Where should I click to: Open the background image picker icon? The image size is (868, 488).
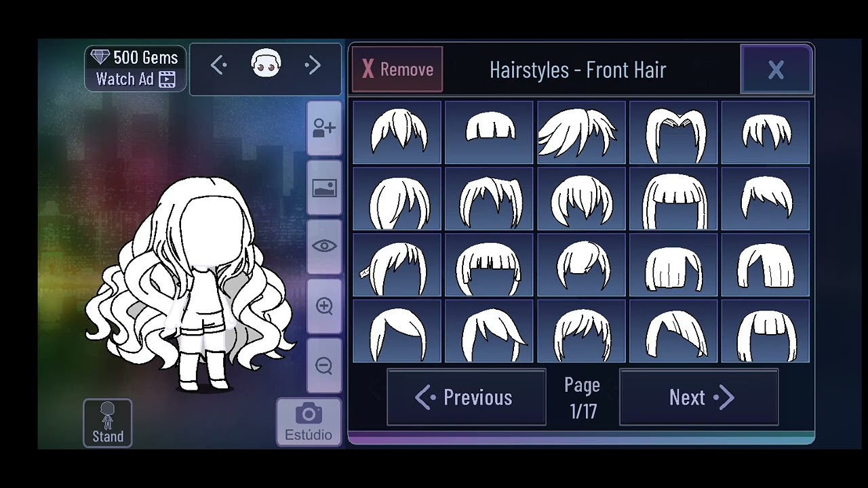[x=324, y=188]
